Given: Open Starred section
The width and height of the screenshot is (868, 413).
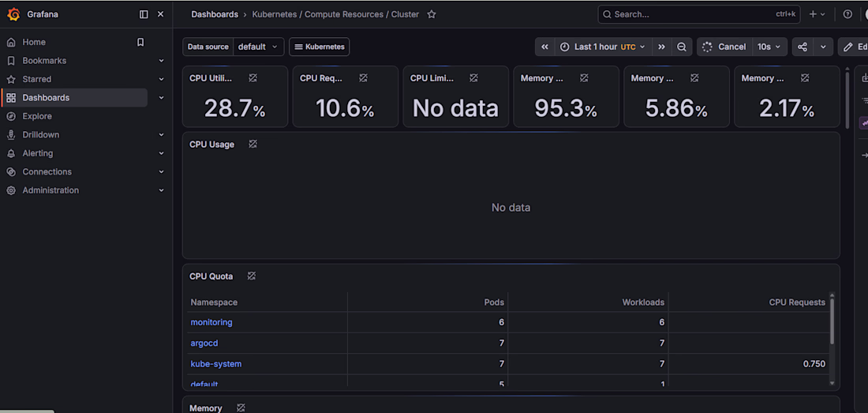Looking at the screenshot, I should click(x=36, y=79).
